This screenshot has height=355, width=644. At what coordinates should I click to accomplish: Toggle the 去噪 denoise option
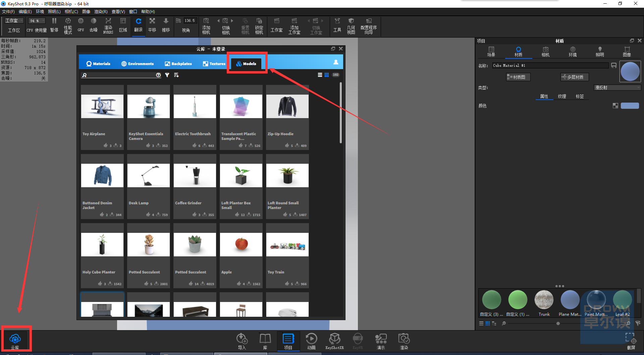click(94, 25)
